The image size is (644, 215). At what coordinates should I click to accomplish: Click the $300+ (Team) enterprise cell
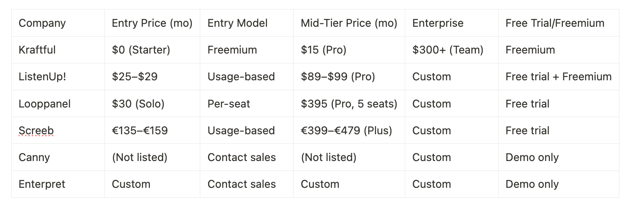(x=448, y=50)
